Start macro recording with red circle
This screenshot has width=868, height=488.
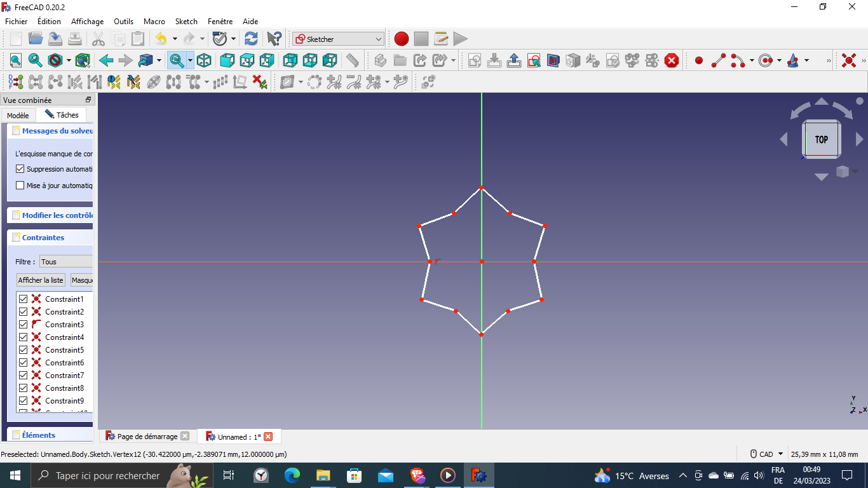tap(402, 39)
